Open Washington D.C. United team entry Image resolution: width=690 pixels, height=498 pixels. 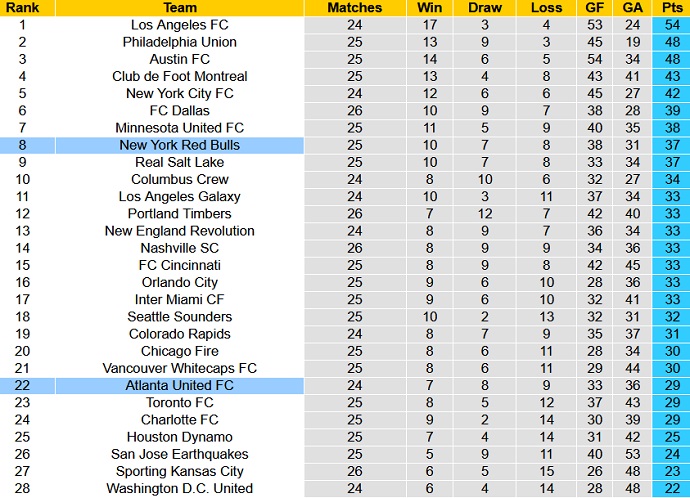pyautogui.click(x=180, y=488)
